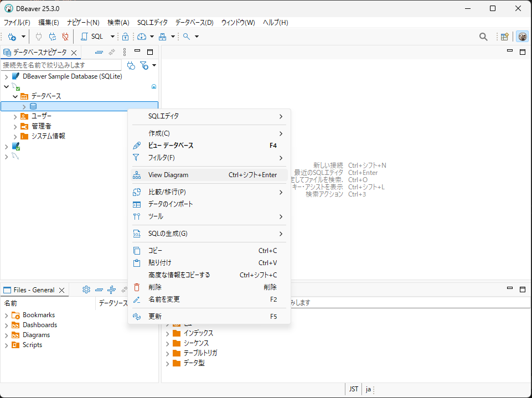This screenshot has height=398, width=532.
Task: Open the ヘルプ(H) menu
Action: click(x=276, y=22)
